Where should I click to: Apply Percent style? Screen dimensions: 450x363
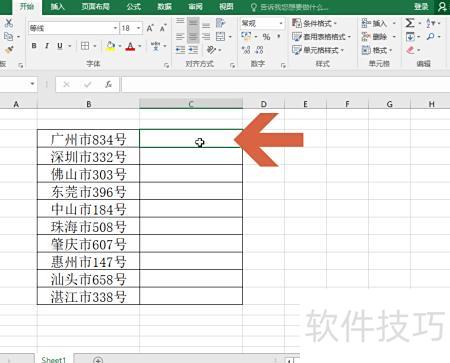tap(266, 37)
